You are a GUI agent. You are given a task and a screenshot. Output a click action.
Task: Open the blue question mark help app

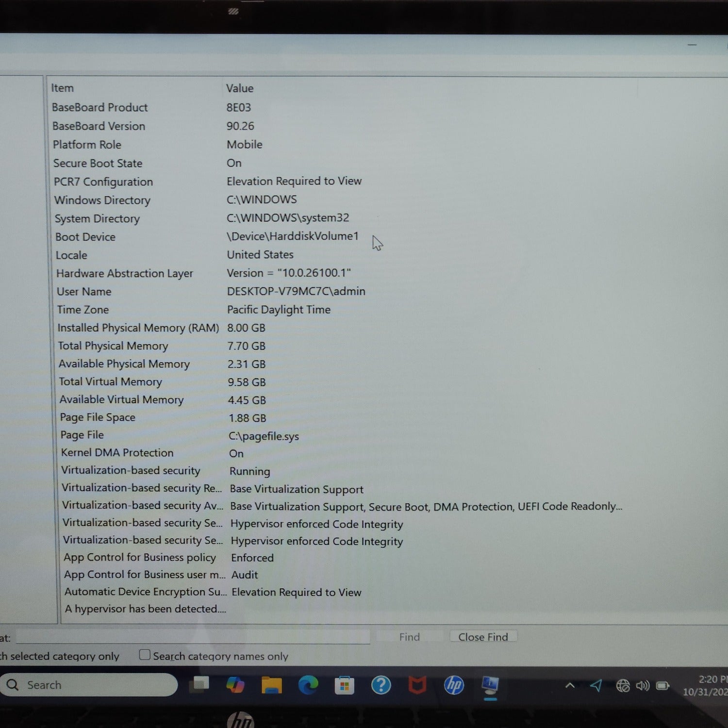click(381, 685)
